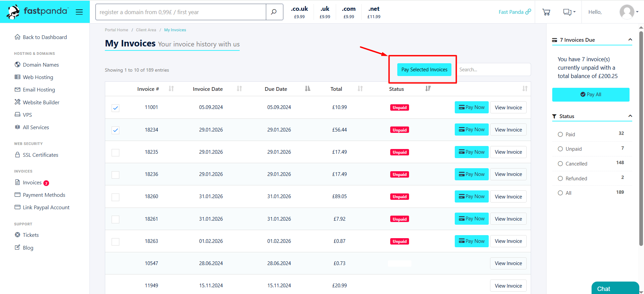The width and height of the screenshot is (644, 294).
Task: Go to Payment Methods in sidebar
Action: (x=44, y=195)
